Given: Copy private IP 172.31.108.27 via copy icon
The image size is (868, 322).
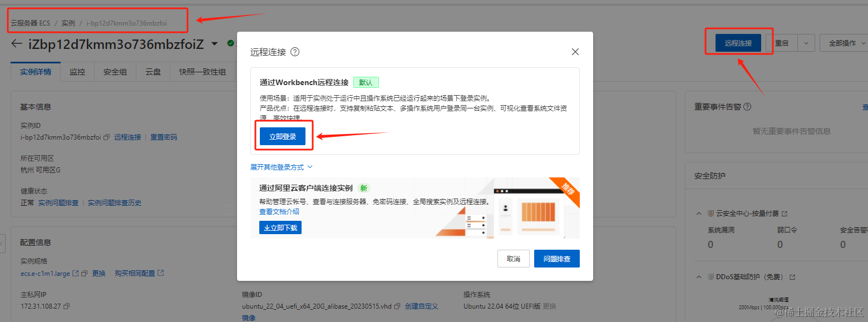Looking at the screenshot, I should tap(66, 306).
